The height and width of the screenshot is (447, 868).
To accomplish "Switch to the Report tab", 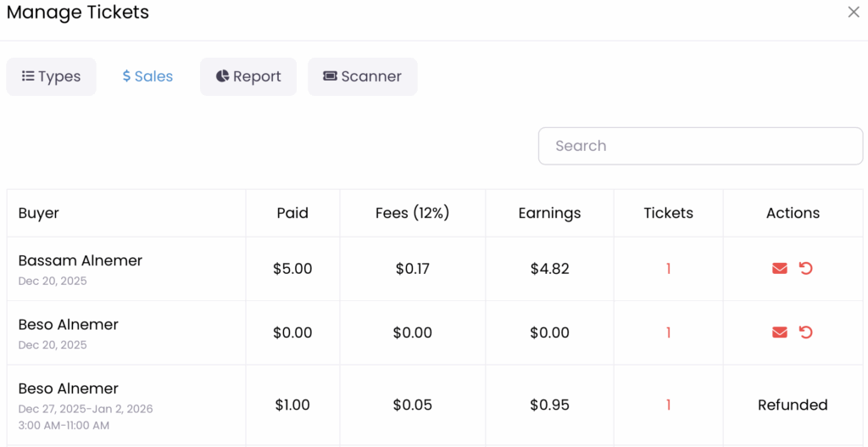I will click(x=248, y=76).
